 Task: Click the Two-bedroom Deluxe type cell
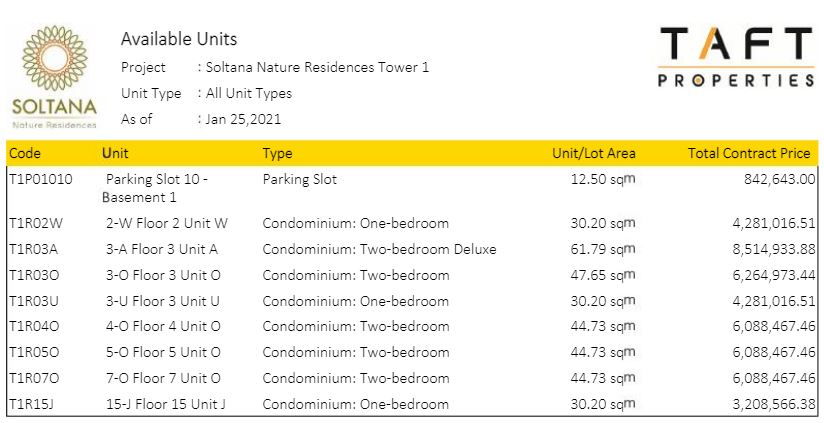(x=379, y=249)
